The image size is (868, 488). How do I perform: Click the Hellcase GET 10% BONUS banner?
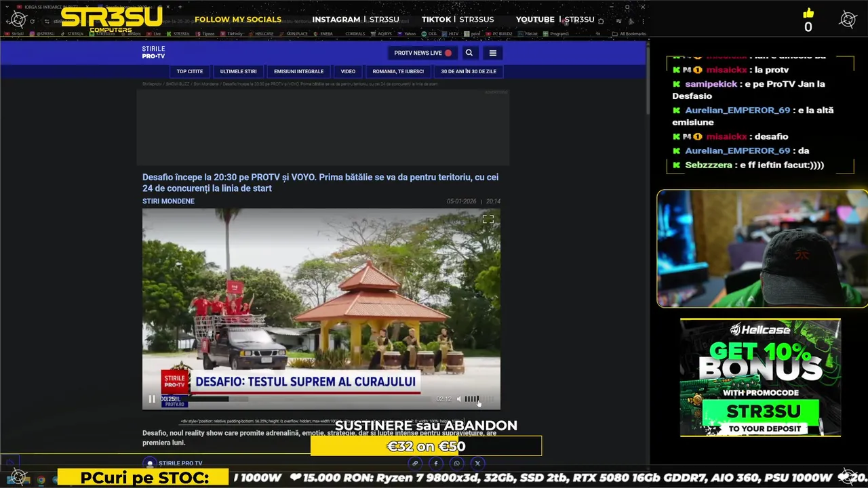click(x=760, y=378)
